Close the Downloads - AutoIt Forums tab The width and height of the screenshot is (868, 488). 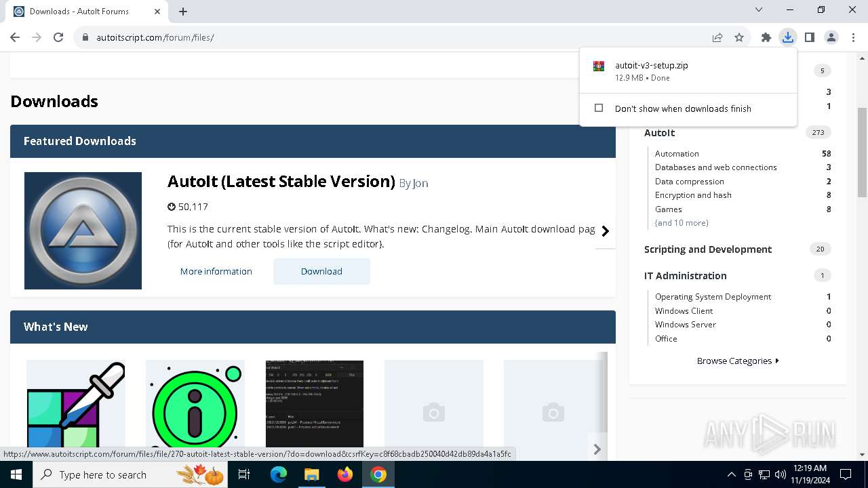point(157,12)
